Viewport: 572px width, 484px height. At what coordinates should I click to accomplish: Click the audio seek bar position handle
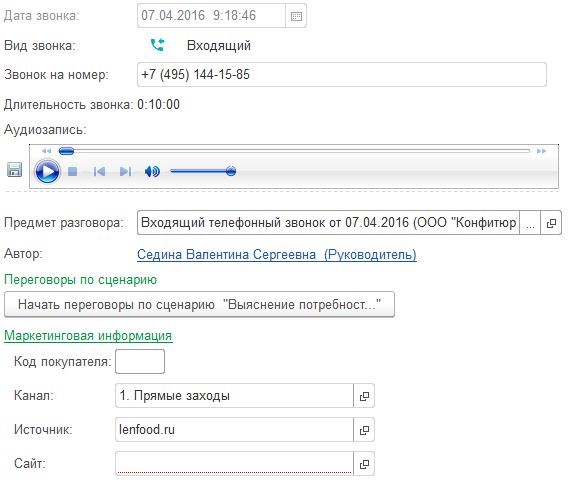click(66, 151)
